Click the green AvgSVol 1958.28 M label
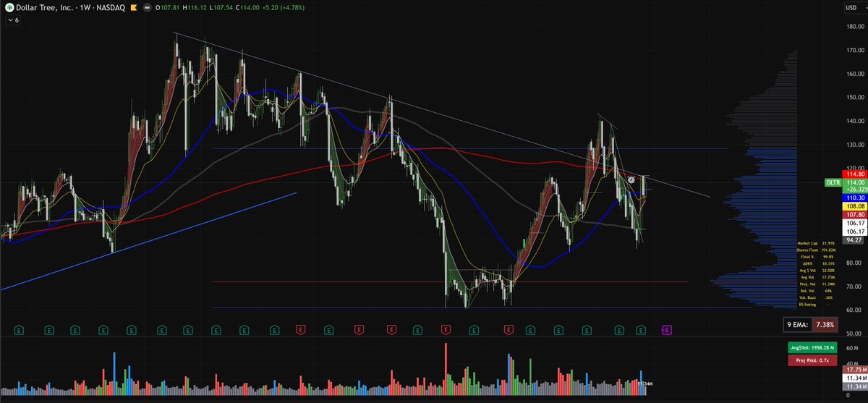Viewport: 868px width, 403px height. pyautogui.click(x=813, y=348)
